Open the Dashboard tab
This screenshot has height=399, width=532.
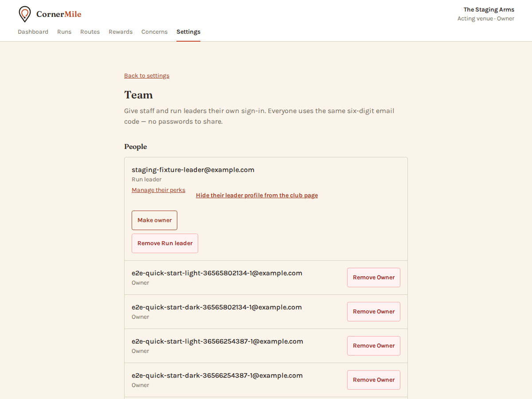click(x=33, y=32)
